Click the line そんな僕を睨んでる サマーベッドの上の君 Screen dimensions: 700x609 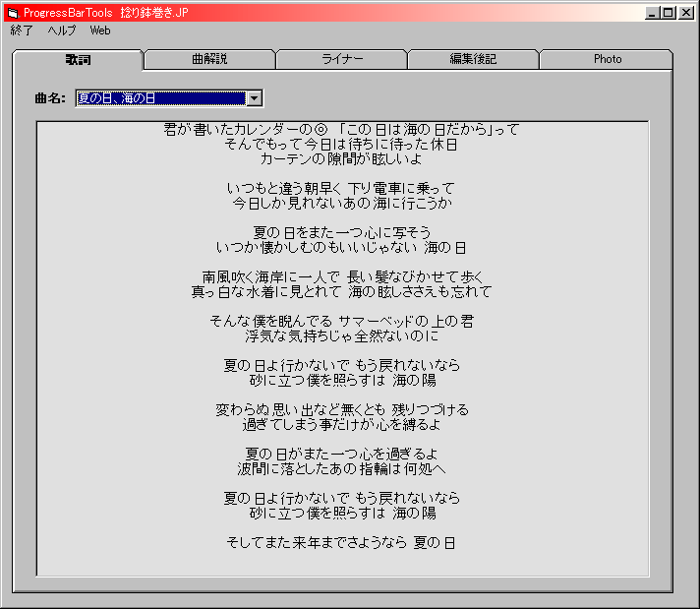point(342,321)
